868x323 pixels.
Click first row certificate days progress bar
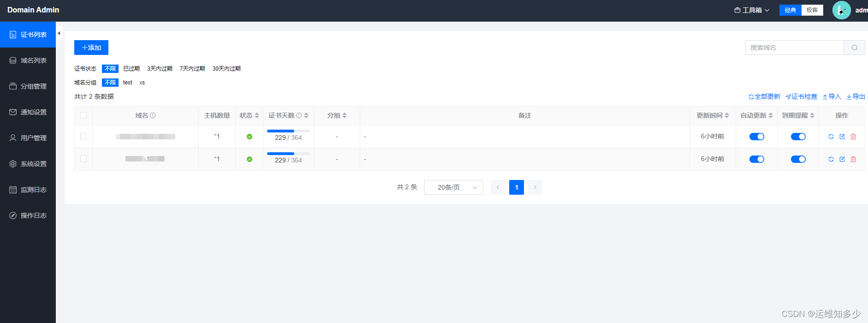[x=288, y=131]
